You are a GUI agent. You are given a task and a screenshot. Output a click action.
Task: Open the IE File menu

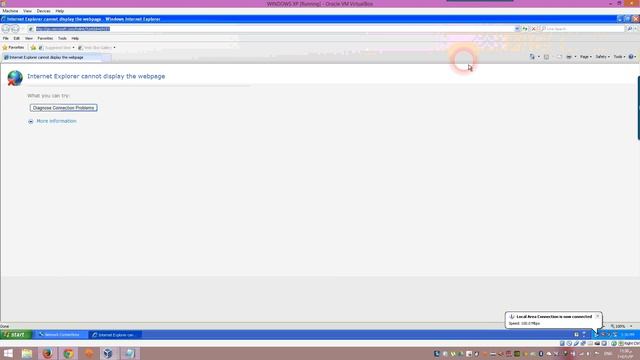coord(6,38)
